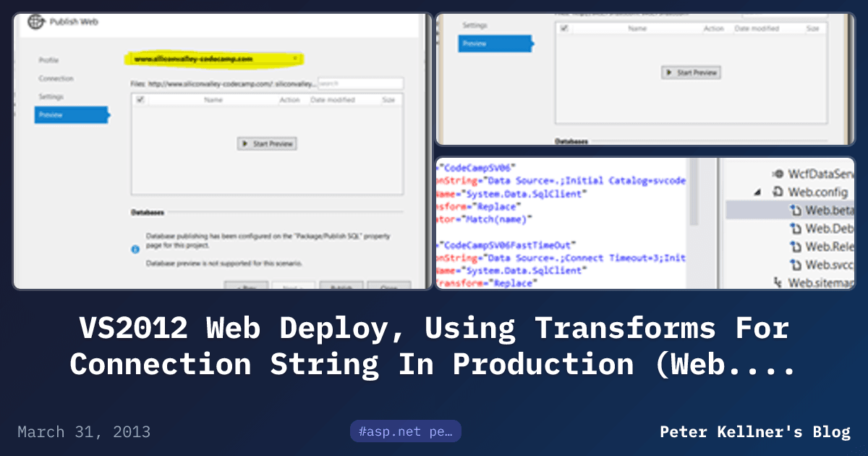Select the Web.beta tree item
Viewport: 868px width, 456px height.
790,211
